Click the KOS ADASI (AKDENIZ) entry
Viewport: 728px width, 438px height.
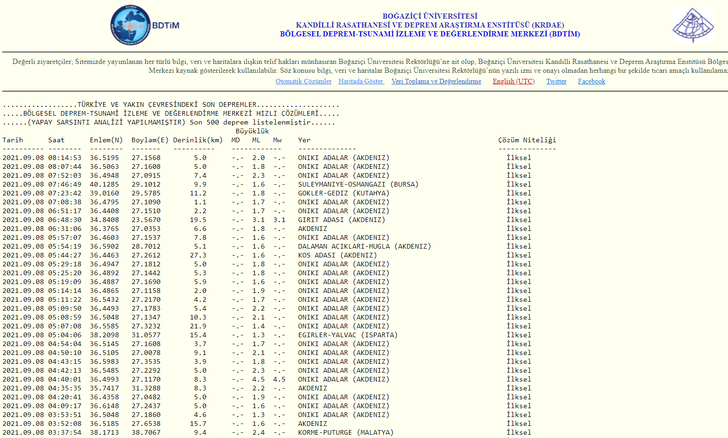336,254
